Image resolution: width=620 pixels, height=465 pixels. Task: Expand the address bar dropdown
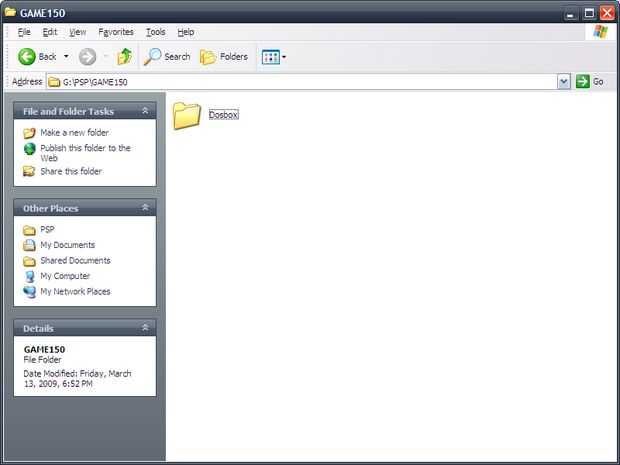point(564,82)
